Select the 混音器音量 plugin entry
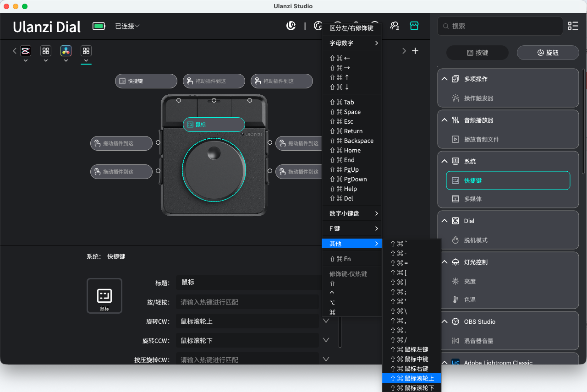The width and height of the screenshot is (587, 392). click(x=508, y=341)
